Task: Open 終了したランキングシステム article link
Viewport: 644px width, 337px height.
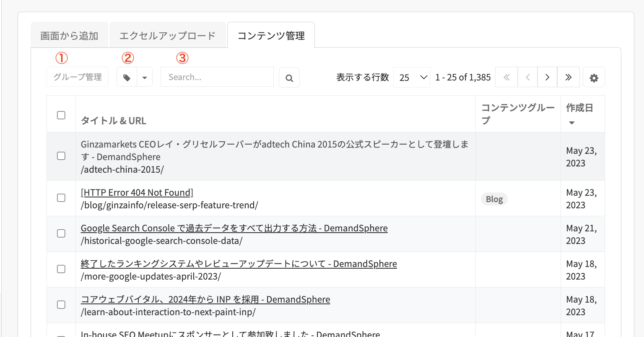Action: (239, 264)
